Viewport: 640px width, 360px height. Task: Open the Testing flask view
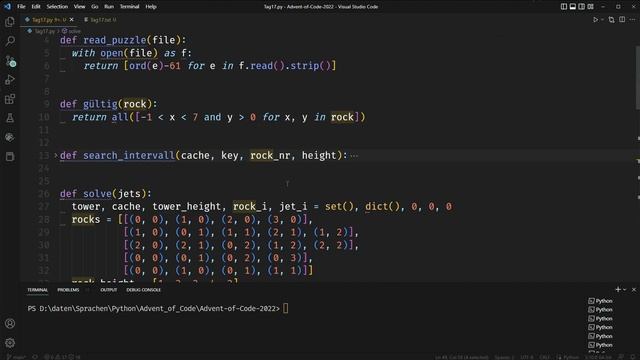pyautogui.click(x=10, y=118)
